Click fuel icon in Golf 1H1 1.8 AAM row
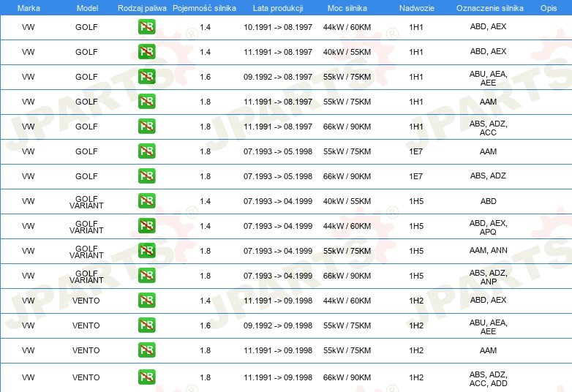The height and width of the screenshot is (392, 572). (x=146, y=101)
